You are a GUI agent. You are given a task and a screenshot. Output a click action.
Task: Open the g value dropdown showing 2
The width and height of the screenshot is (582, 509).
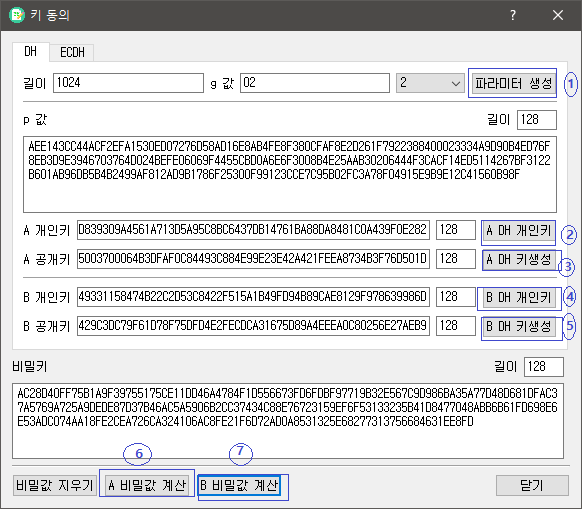(x=430, y=83)
